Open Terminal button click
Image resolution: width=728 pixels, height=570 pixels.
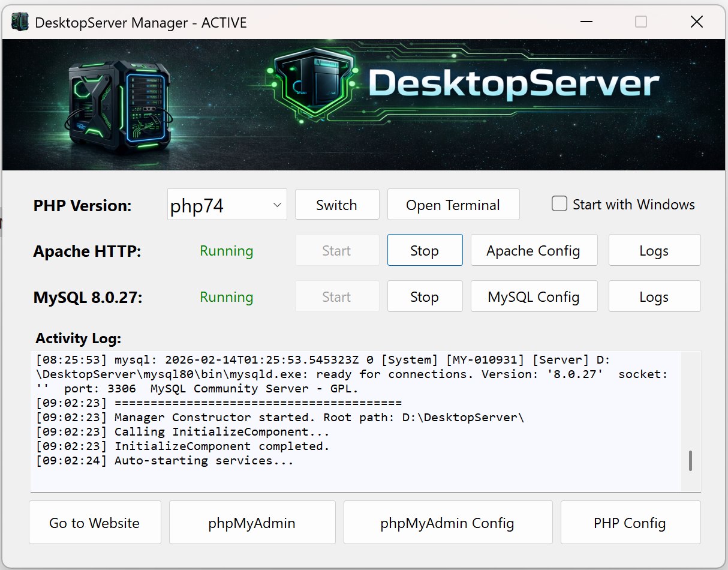tap(453, 205)
